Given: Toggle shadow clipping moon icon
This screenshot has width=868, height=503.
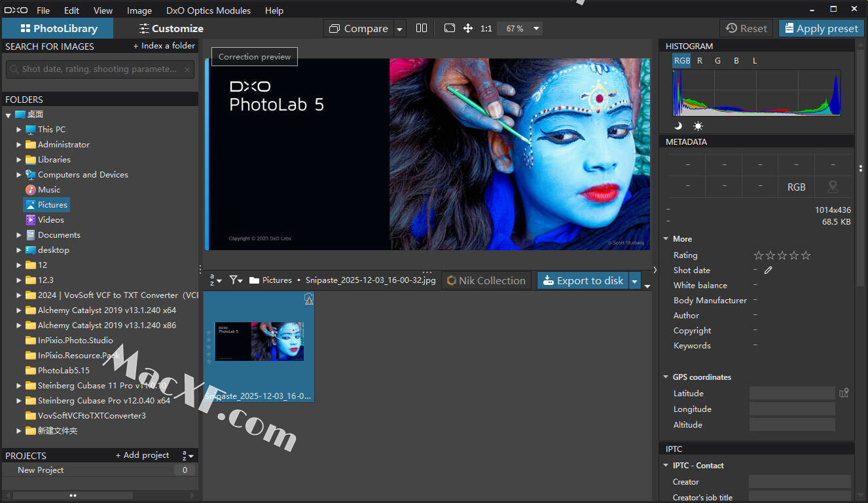Looking at the screenshot, I should click(678, 126).
